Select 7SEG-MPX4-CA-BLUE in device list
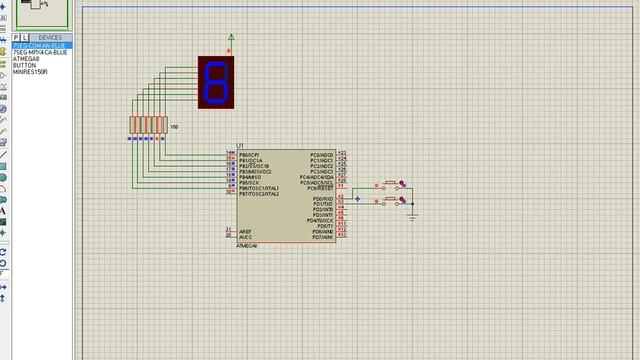640x360 pixels. [40, 53]
